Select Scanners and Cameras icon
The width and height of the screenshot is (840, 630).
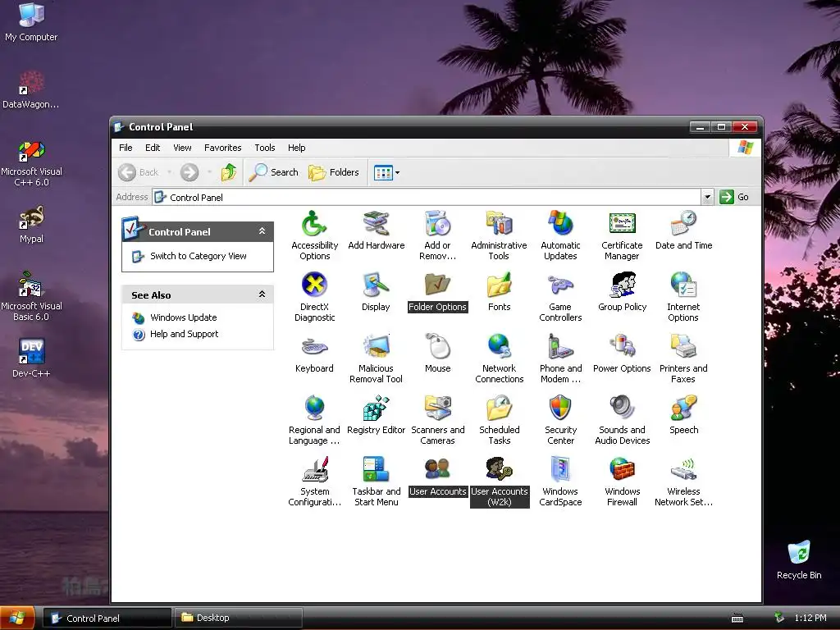pos(438,420)
